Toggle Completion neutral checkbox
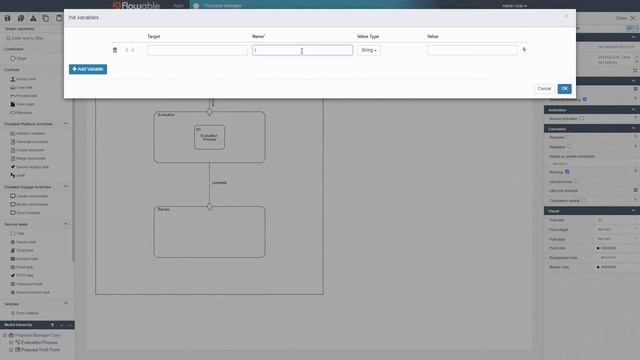Image resolution: width=640 pixels, height=360 pixels. click(x=583, y=200)
